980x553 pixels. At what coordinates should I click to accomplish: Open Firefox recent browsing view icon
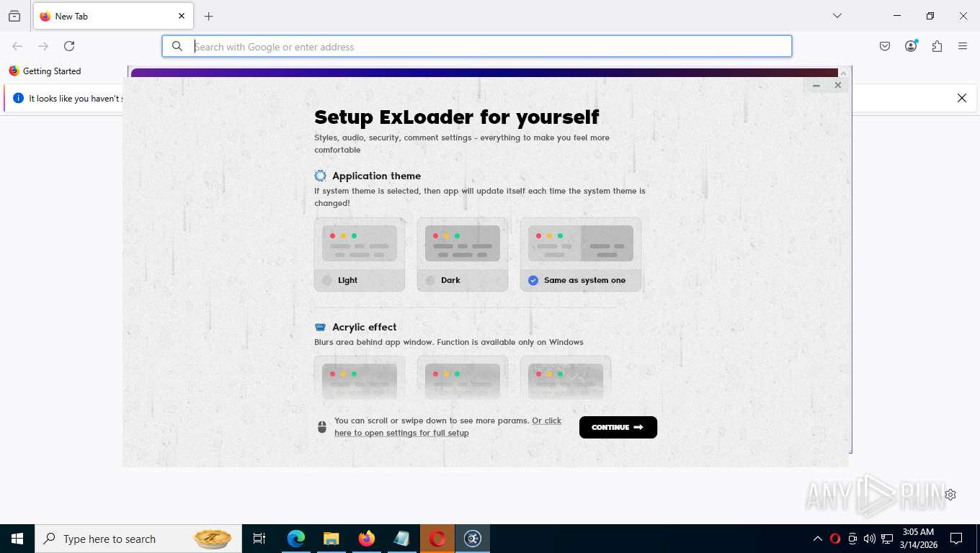[14, 16]
